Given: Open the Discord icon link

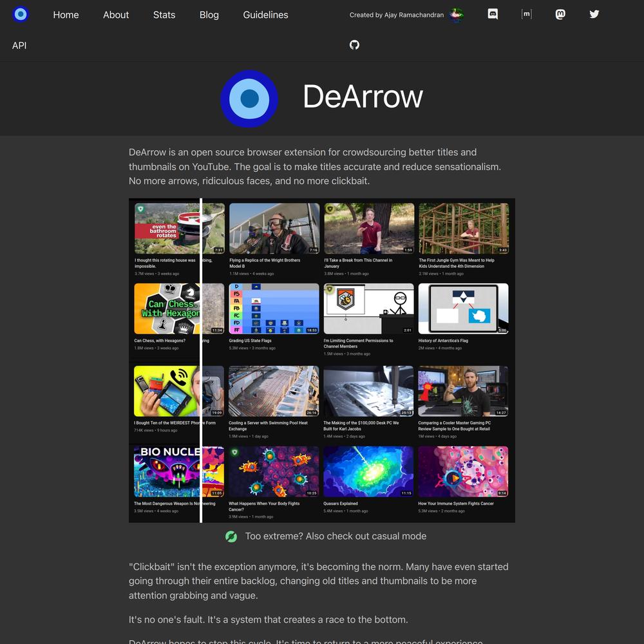Looking at the screenshot, I should coord(493,14).
